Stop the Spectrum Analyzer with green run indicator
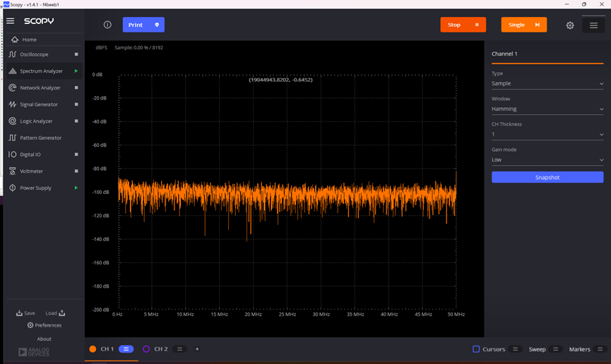 pyautogui.click(x=76, y=71)
